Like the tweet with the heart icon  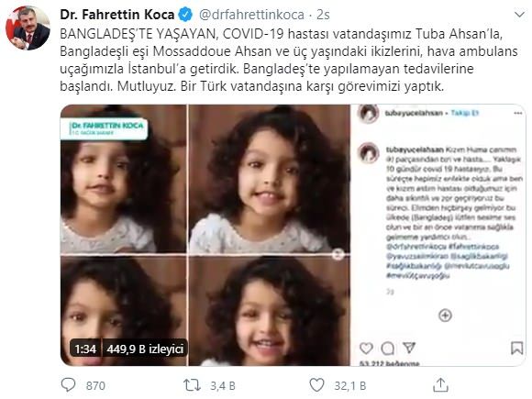coord(316,385)
